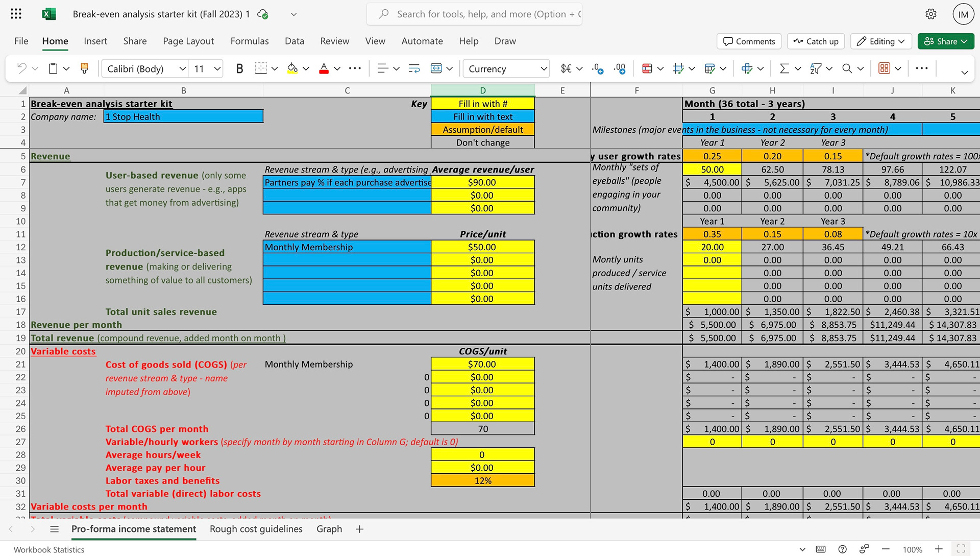Click the text alignment icon
The height and width of the screenshot is (556, 980).
pos(382,68)
